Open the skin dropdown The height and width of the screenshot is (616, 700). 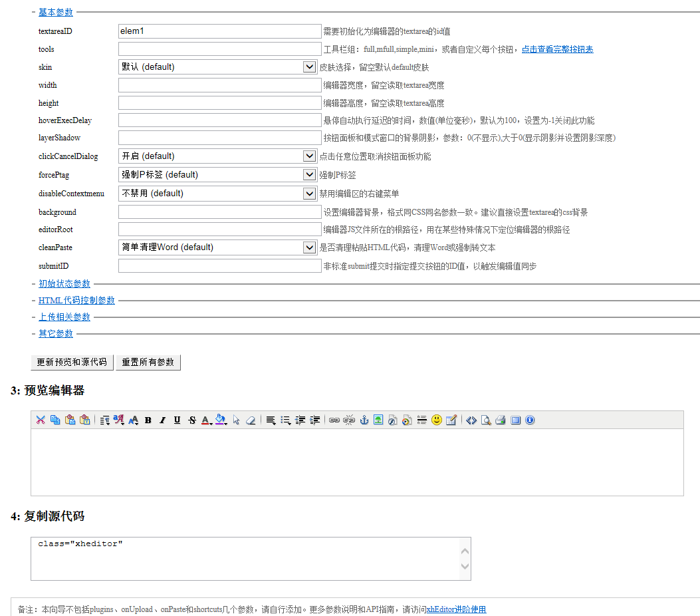[x=217, y=67]
